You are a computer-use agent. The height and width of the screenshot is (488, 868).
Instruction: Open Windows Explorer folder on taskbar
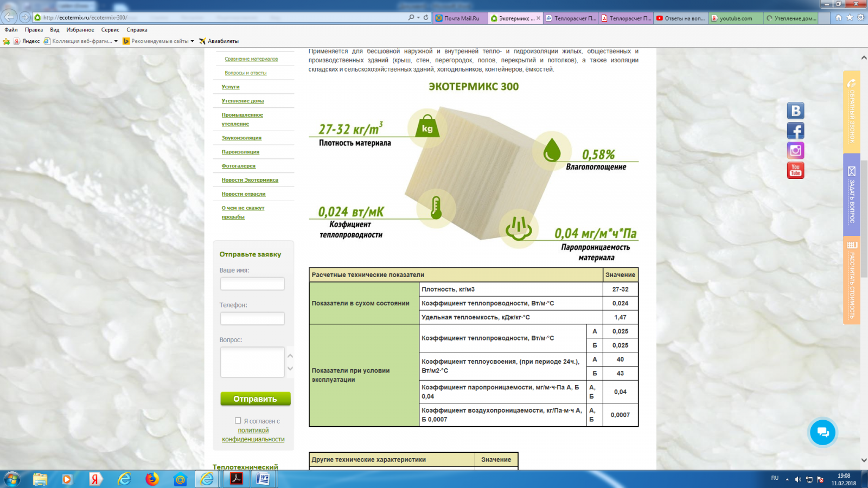[40, 479]
